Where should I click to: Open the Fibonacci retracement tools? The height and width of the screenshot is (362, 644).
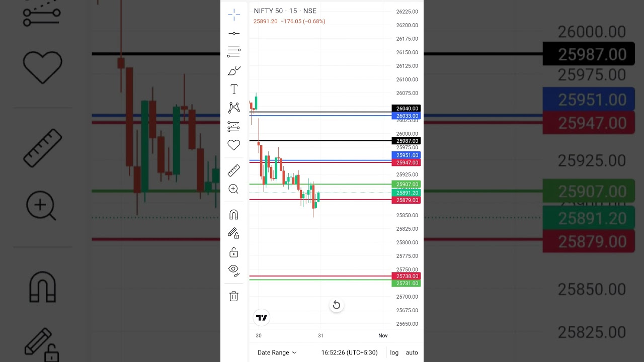tap(234, 51)
